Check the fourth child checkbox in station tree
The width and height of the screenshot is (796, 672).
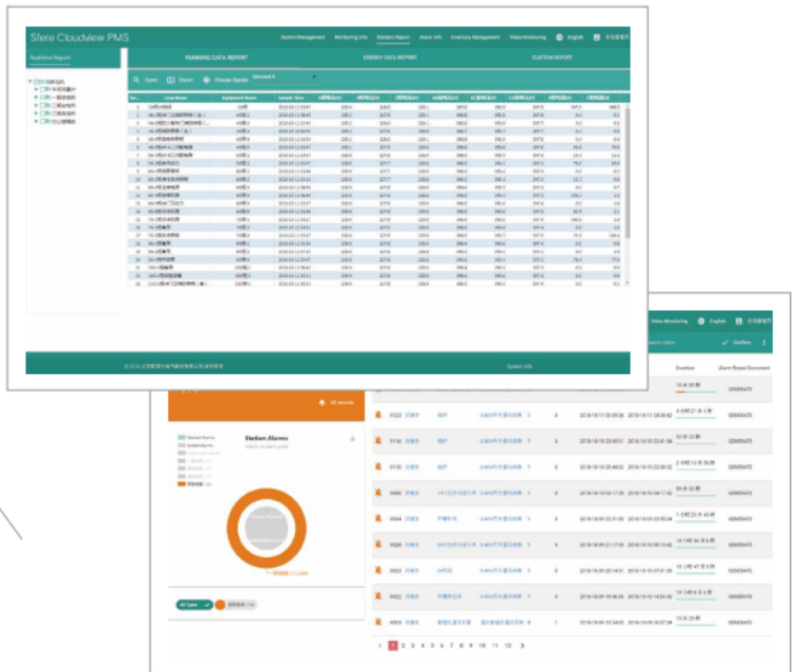click(44, 113)
